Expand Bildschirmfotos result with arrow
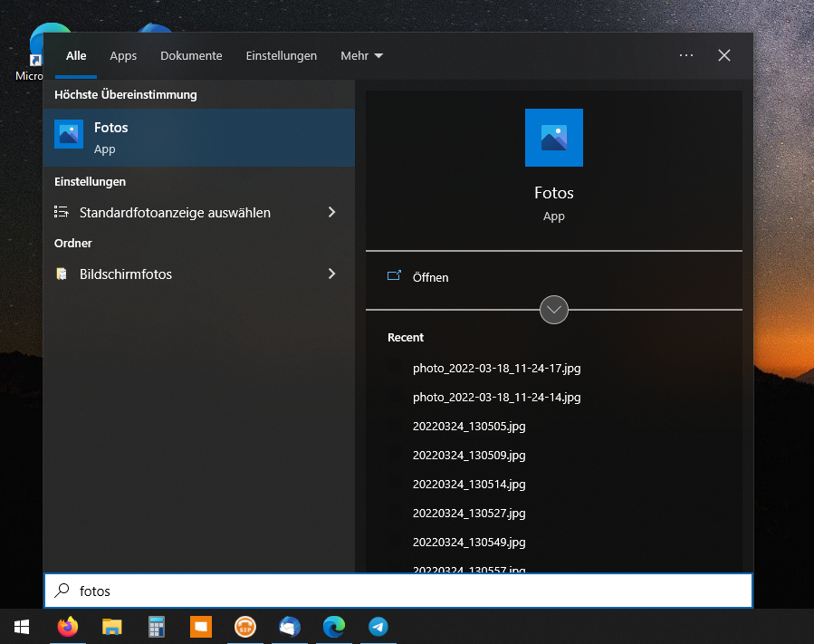Image resolution: width=814 pixels, height=644 pixels. pos(331,274)
